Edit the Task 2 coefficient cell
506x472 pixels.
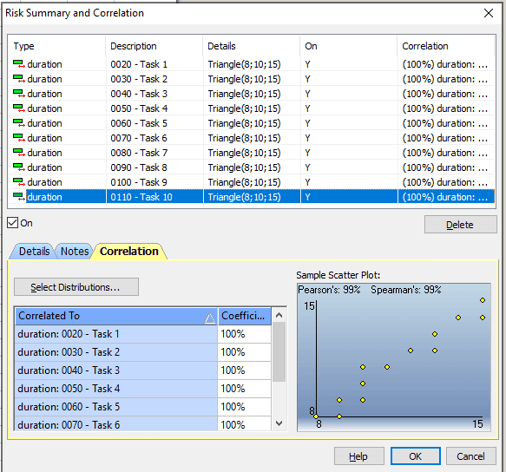point(244,352)
